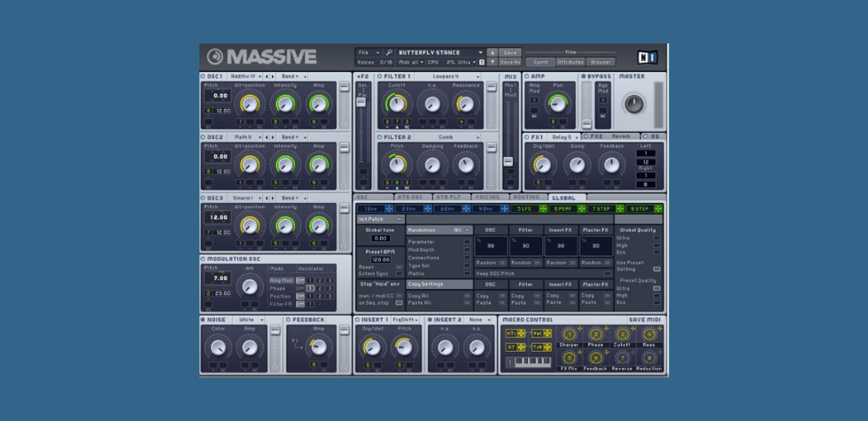The image size is (868, 421).
Task: Grab the 4Env modulation drag handle
Action: coord(504,209)
